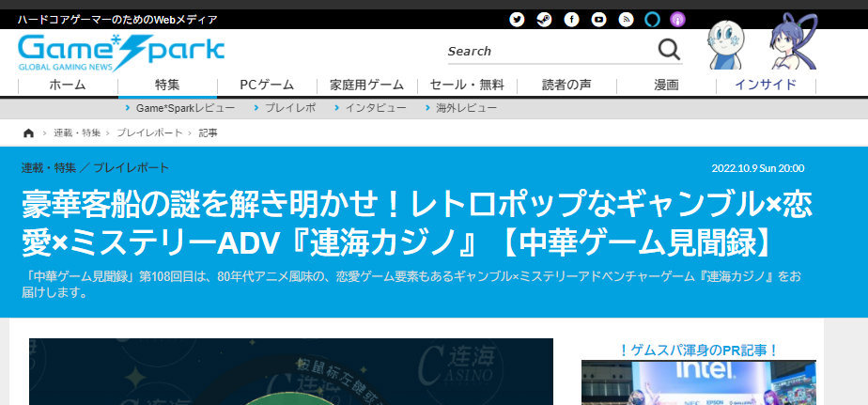
Task: Open the セール・無料 menu tab
Action: (467, 86)
